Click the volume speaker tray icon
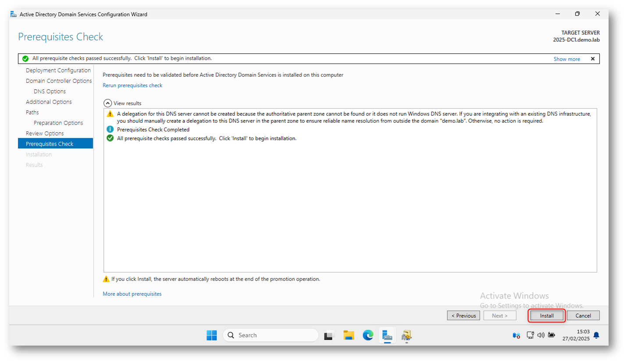Viewport: 627px width, 364px height. click(541, 335)
